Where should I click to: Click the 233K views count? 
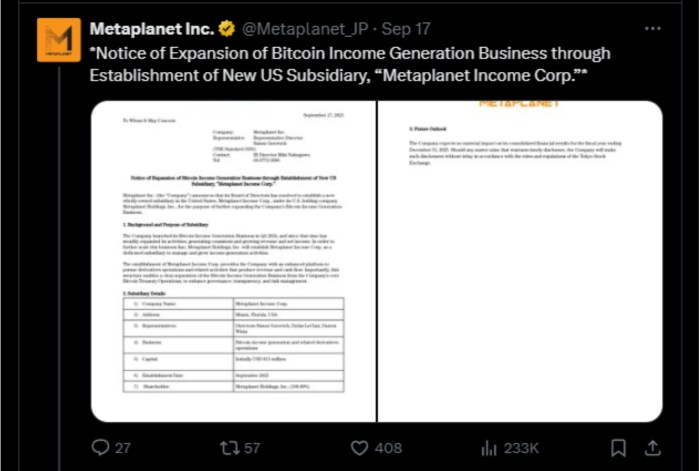521,448
